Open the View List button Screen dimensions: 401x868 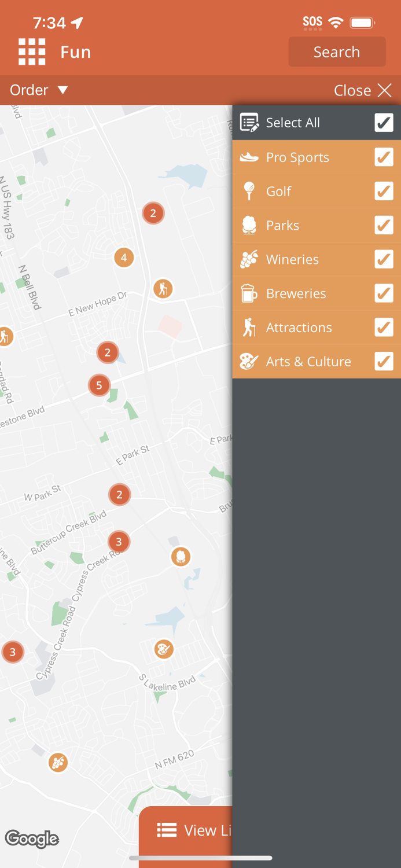(186, 831)
